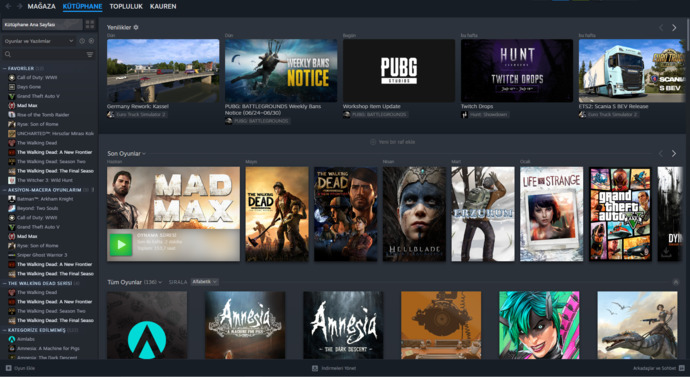Toggle the recent-activity clock filter
690x377 pixels.
coord(82,41)
